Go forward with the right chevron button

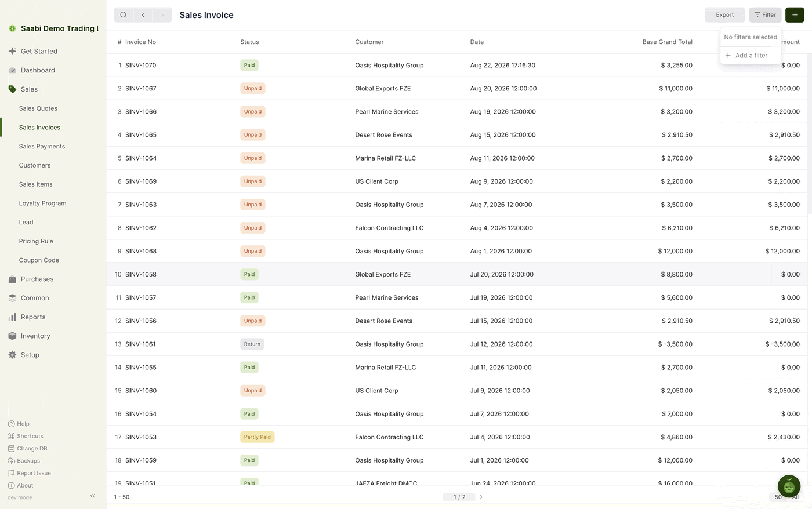(162, 15)
